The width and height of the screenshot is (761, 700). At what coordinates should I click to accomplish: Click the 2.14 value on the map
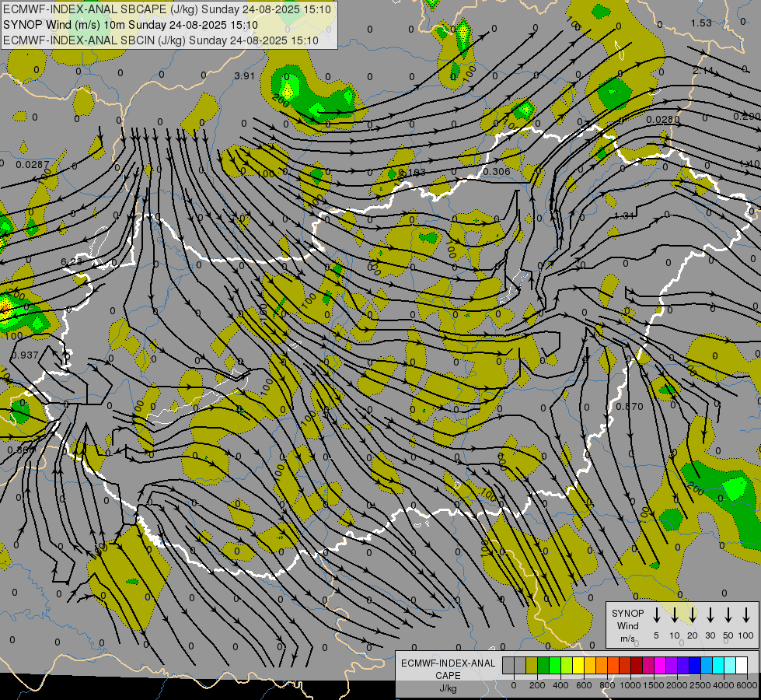pos(703,71)
